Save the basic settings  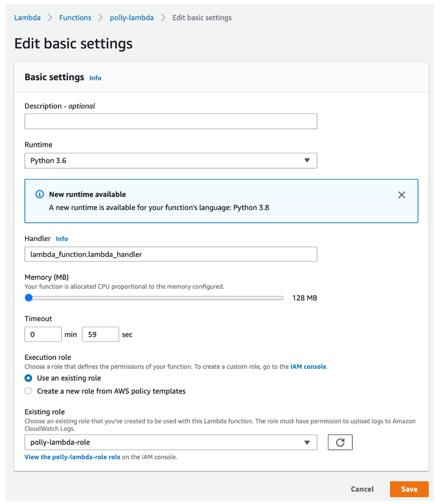point(409,489)
